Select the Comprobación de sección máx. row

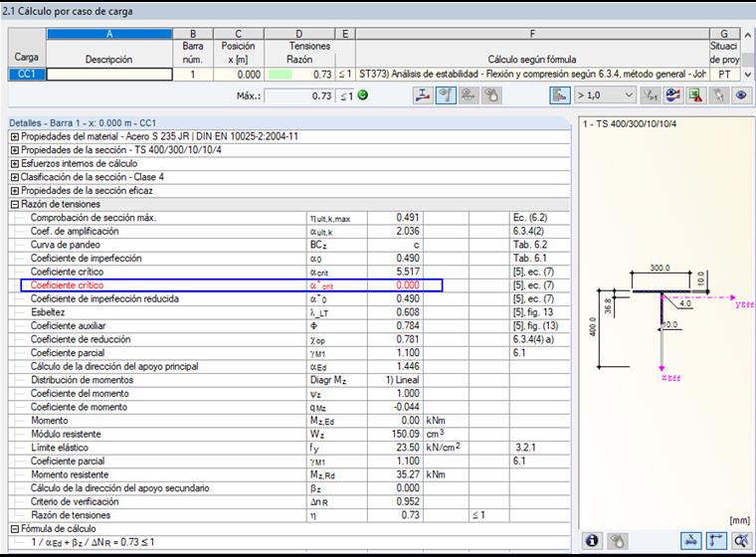click(289, 218)
